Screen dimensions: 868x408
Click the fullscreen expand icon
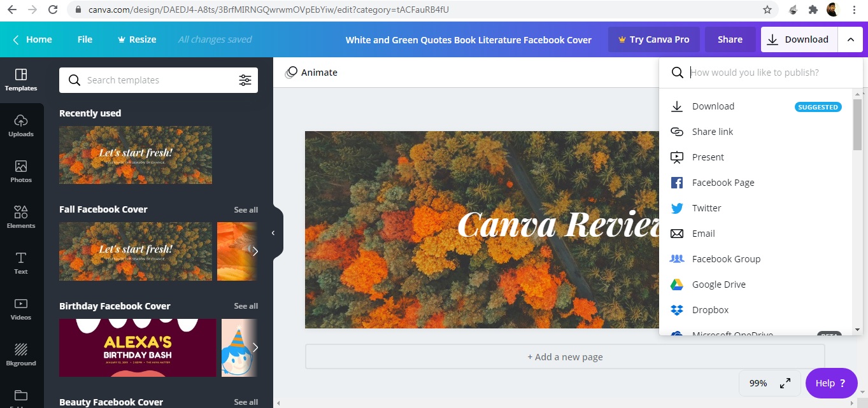tap(785, 383)
